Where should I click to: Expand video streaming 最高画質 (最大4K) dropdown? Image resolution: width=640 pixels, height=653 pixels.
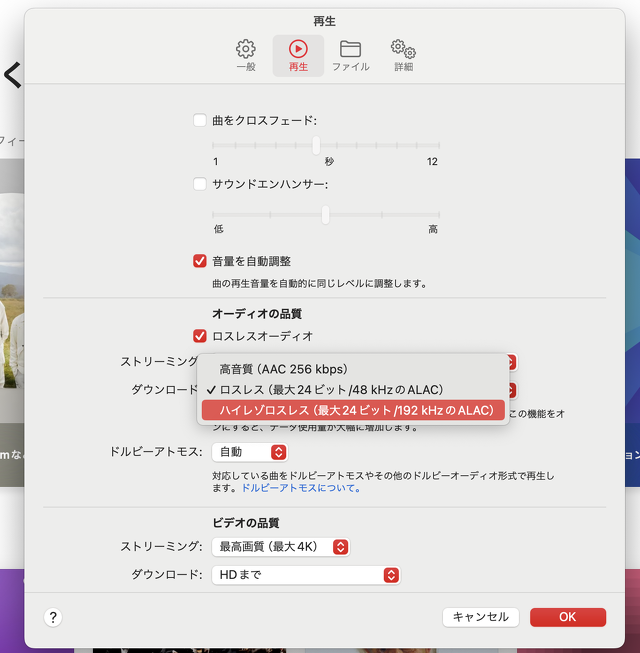click(x=280, y=547)
